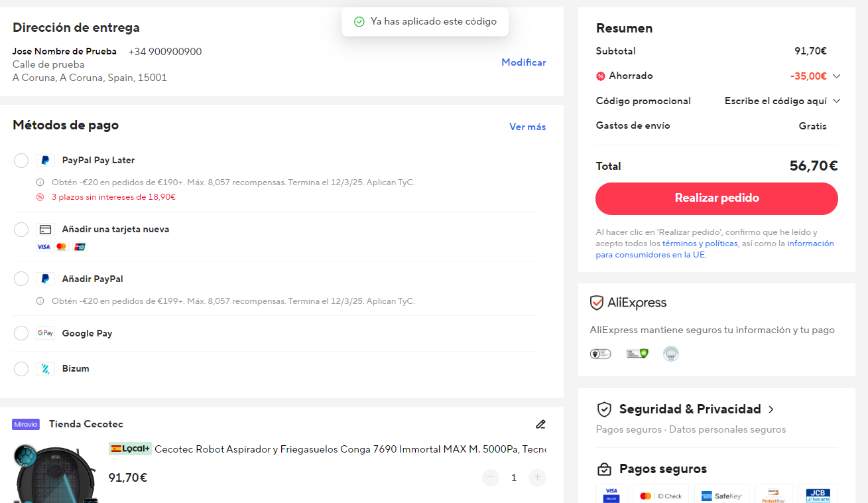Click the Google Pay logo icon

[45, 333]
